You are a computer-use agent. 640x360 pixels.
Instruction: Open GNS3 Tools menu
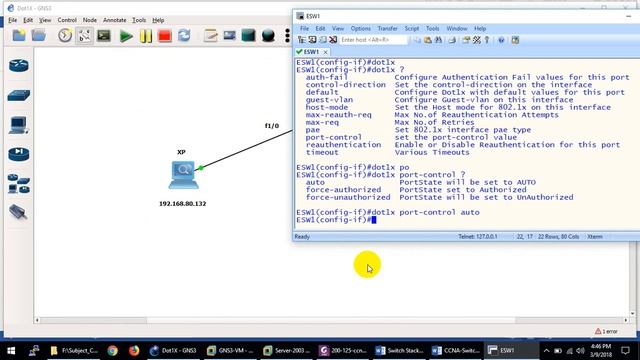point(139,20)
